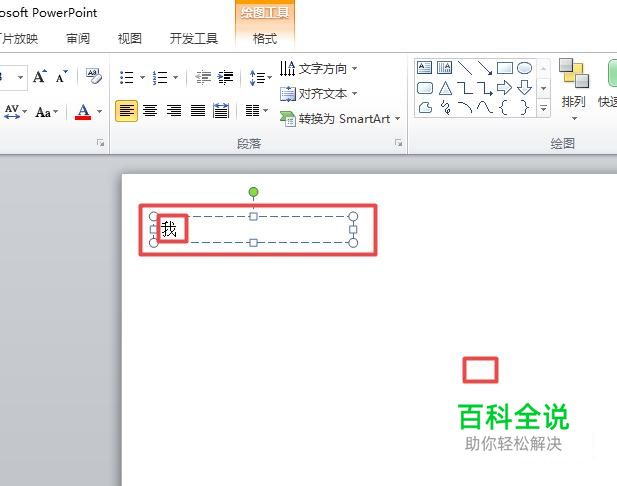
Task: Open the 对齐文本 align text menu
Action: point(318,94)
